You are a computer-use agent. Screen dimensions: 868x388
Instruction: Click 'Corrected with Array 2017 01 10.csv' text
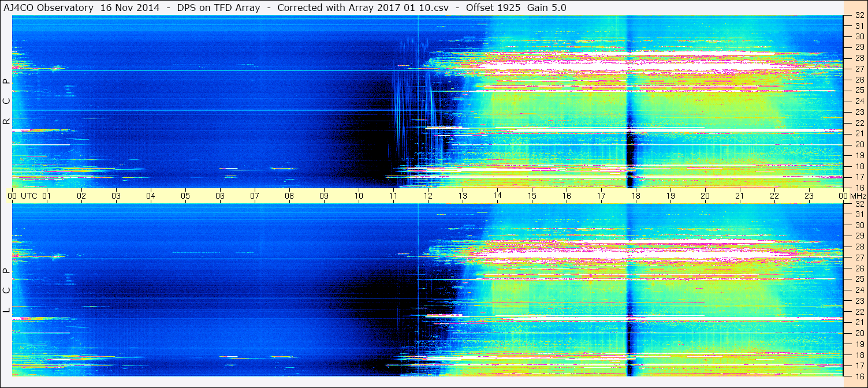(x=363, y=8)
